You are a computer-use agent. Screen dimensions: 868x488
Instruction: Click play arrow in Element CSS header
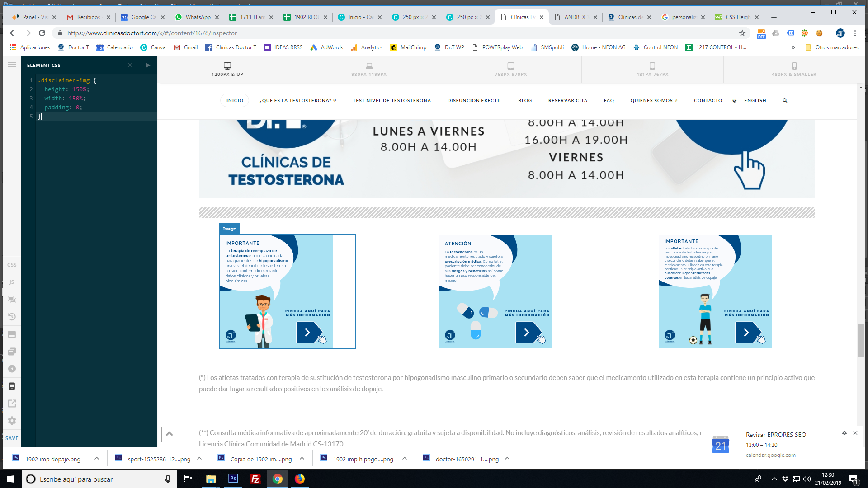148,65
